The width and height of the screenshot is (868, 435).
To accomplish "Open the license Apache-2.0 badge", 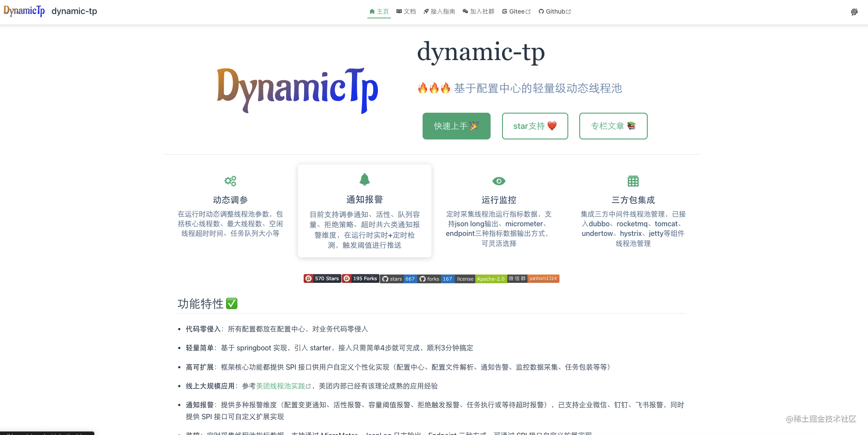I will point(481,279).
